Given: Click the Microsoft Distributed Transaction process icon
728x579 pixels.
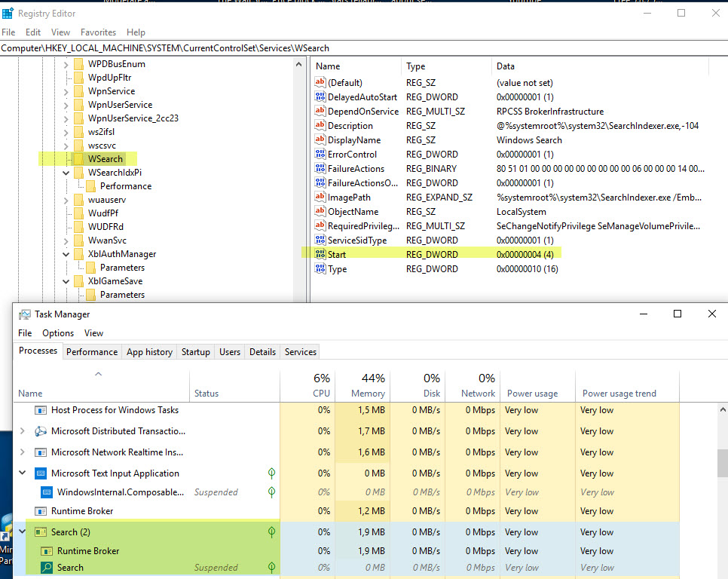Looking at the screenshot, I should click(x=41, y=431).
